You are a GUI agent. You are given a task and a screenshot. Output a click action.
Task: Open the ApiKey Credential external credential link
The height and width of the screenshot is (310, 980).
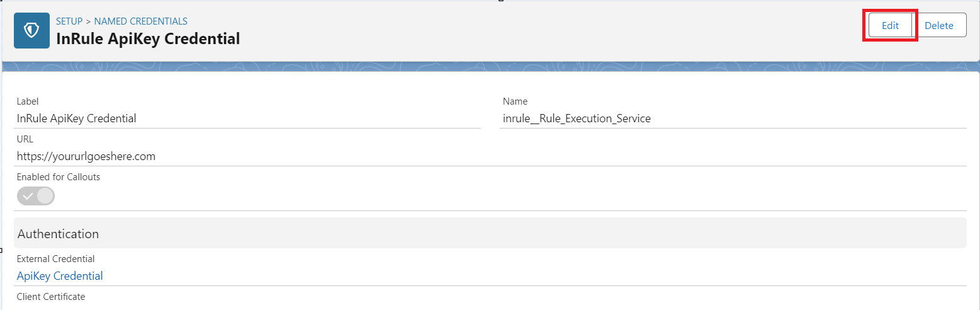click(x=60, y=276)
